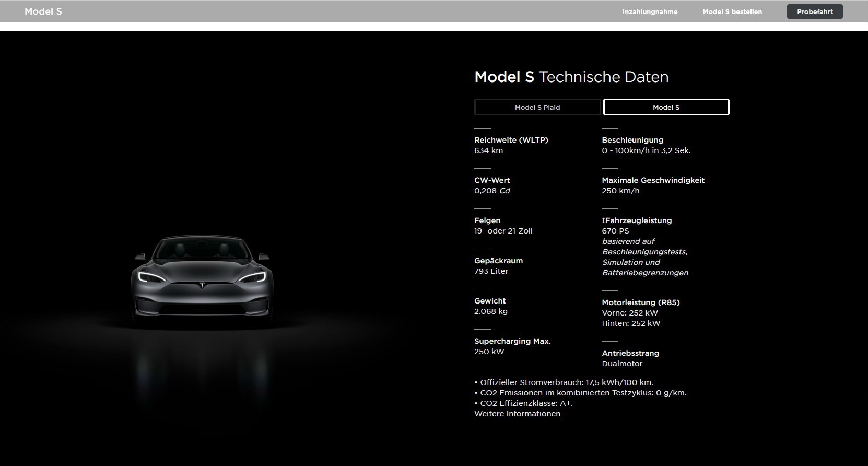Select the '670 PS' value
Image resolution: width=868 pixels, height=466 pixels.
615,231
